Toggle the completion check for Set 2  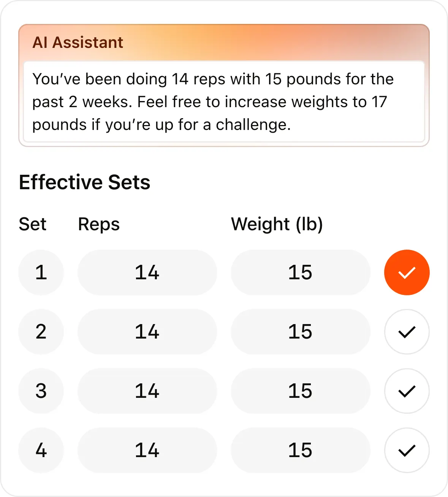(407, 332)
